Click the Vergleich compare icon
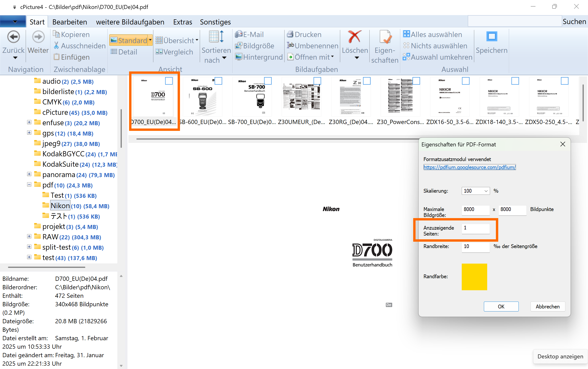 (x=159, y=52)
